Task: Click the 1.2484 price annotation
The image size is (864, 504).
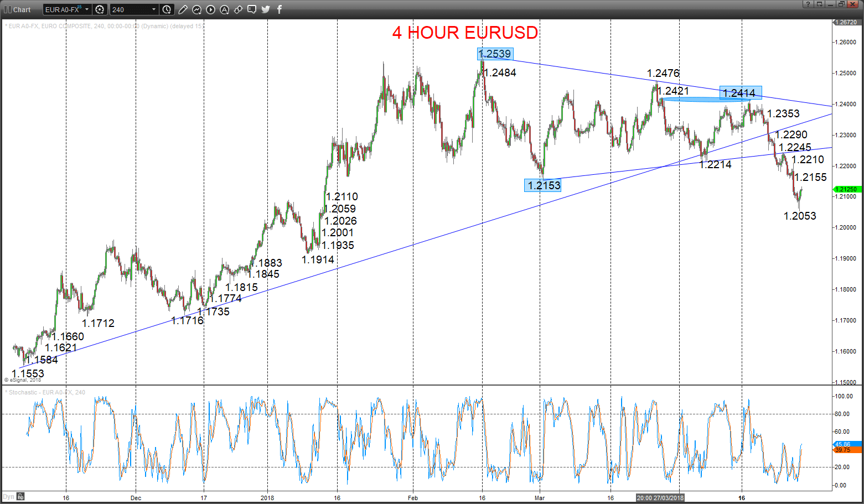Action: (500, 72)
